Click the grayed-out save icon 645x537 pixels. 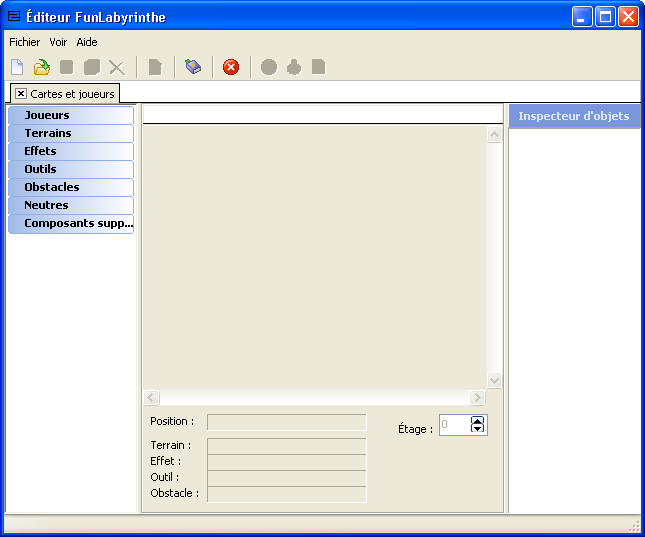[x=67, y=67]
